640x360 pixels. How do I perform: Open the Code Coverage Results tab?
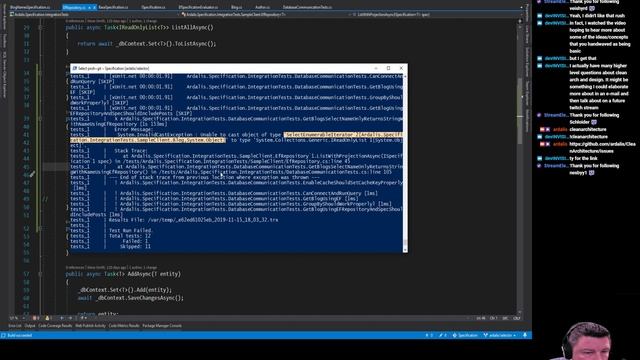point(55,326)
